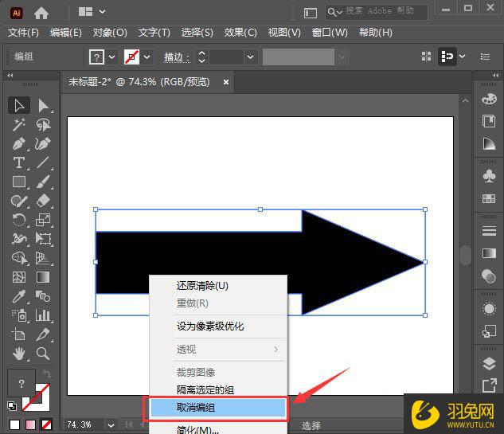
Task: Set paint mode to Gradient
Action: pos(30,424)
